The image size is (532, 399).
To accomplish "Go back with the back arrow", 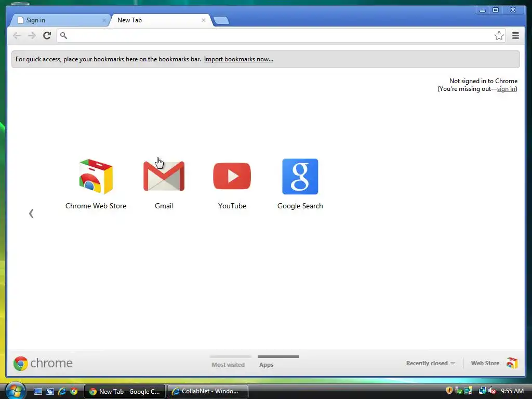I will pyautogui.click(x=17, y=36).
